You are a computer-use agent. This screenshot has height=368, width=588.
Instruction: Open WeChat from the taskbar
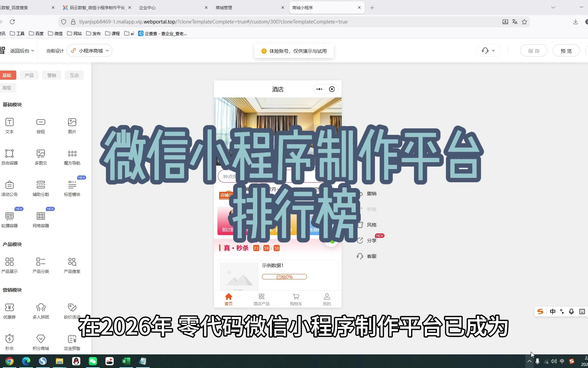point(93,361)
